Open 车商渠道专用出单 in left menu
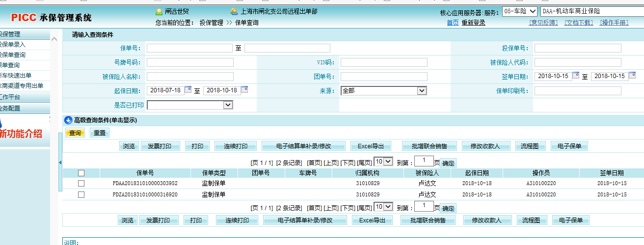This screenshot has height=245, width=644. (x=22, y=86)
